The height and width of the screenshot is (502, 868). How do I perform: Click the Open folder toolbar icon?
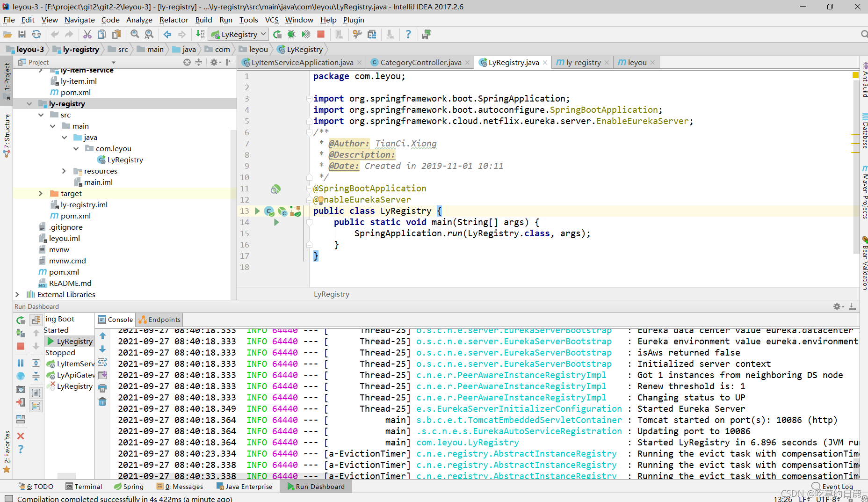click(x=7, y=34)
